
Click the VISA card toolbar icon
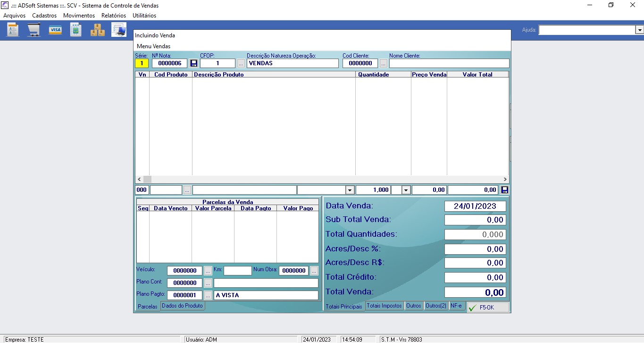tap(55, 30)
